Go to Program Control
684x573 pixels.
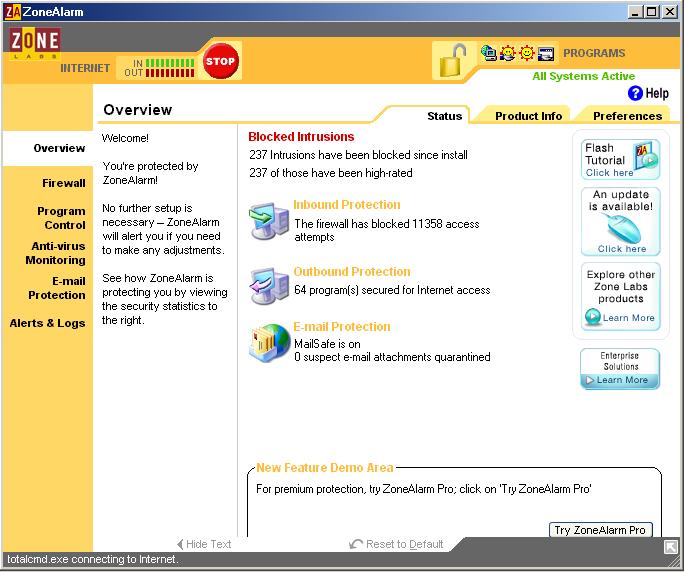[x=61, y=218]
